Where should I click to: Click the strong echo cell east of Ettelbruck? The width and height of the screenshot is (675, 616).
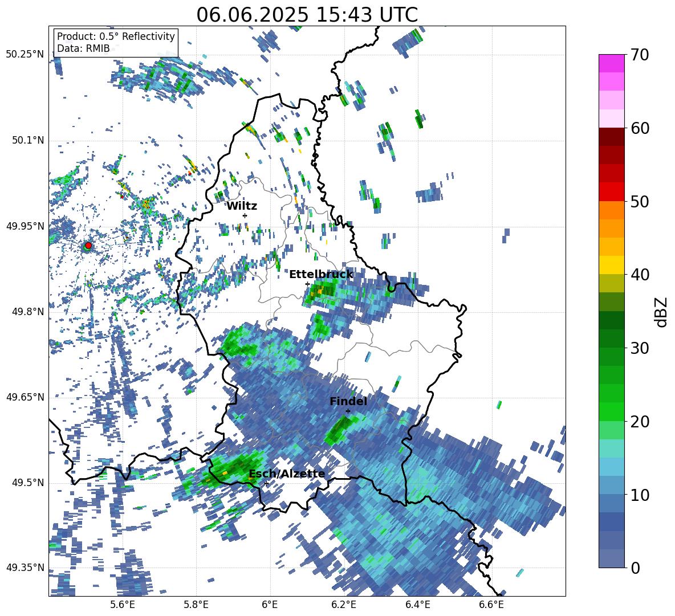(x=321, y=291)
